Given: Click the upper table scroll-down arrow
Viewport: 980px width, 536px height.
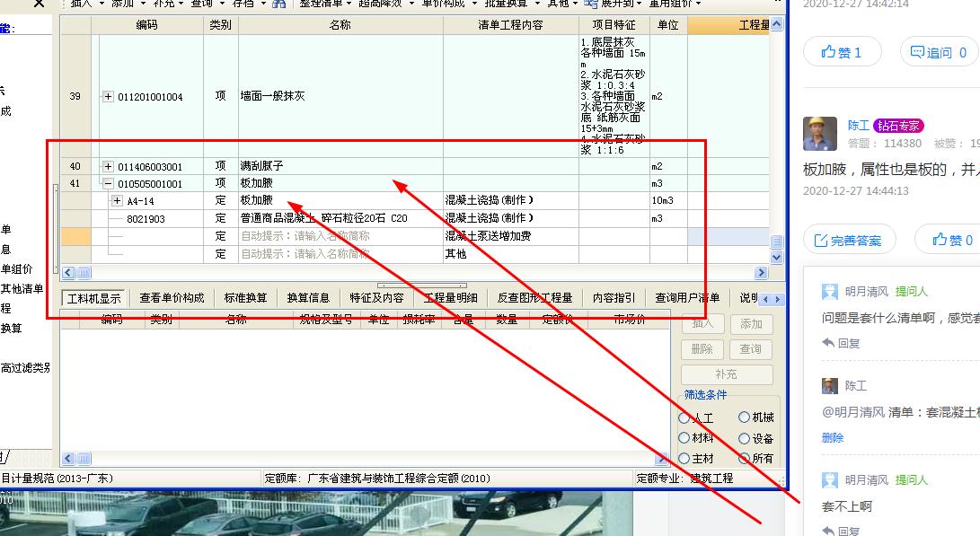Looking at the screenshot, I should coord(776,258).
